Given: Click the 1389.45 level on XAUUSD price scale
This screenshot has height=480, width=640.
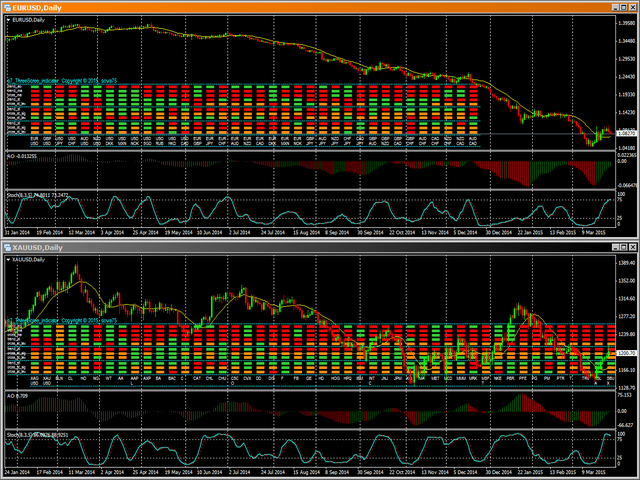Looking at the screenshot, I should tap(625, 262).
